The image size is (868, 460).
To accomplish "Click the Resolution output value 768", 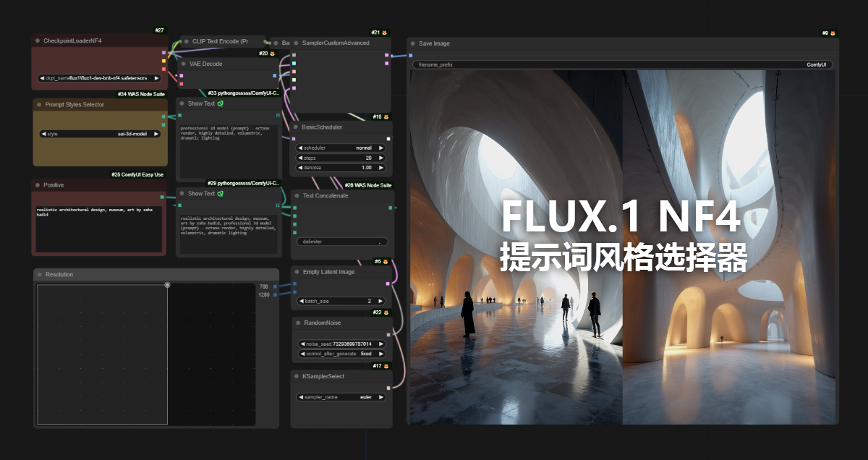I will coord(264,286).
